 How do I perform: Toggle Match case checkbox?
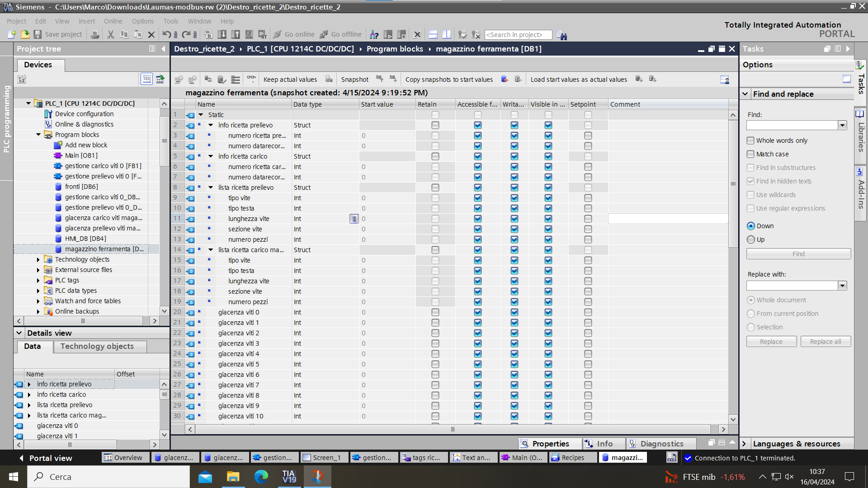click(750, 154)
